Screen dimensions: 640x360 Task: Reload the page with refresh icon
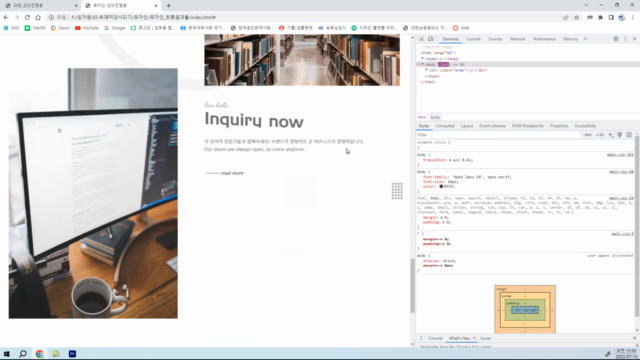pyautogui.click(x=27, y=18)
